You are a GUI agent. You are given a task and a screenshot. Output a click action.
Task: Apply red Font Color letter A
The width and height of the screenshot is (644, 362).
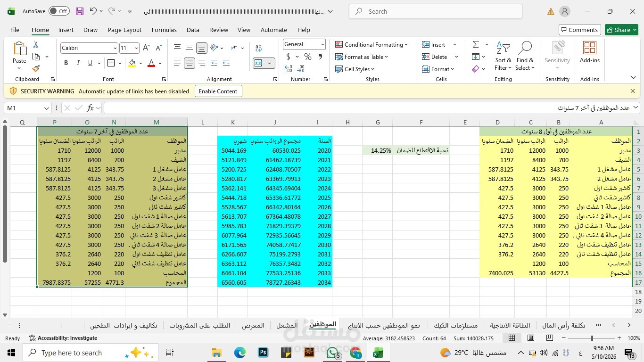coord(151,63)
